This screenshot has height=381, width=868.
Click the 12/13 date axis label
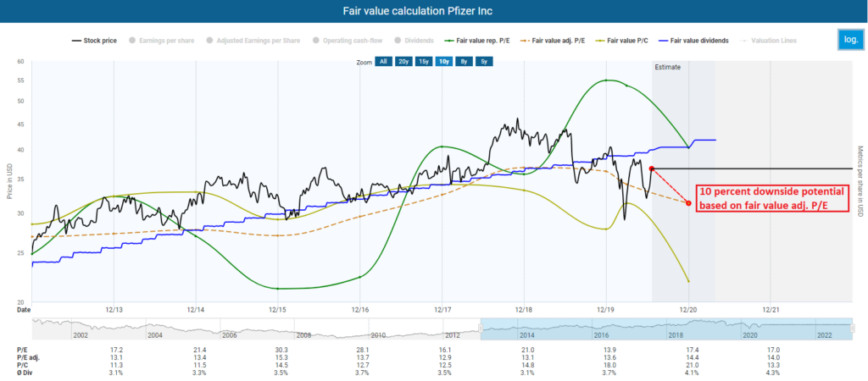[114, 310]
